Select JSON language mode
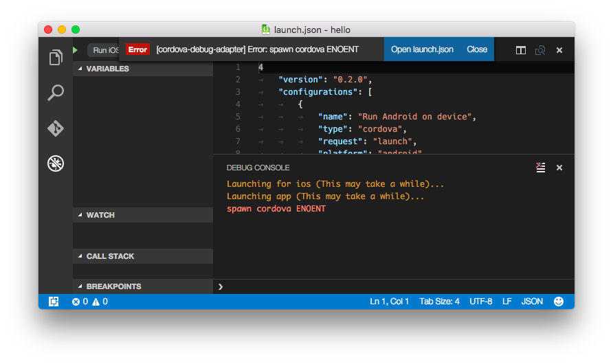 point(532,302)
